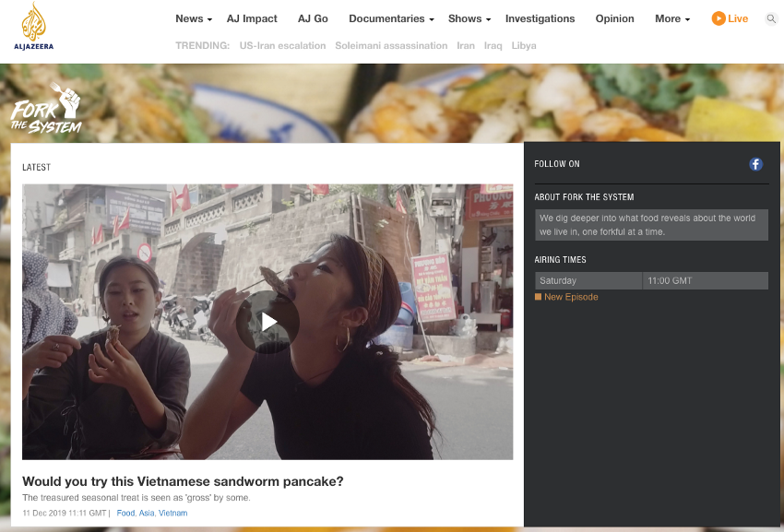Select Opinion in the navigation bar
The image size is (784, 532).
(x=614, y=18)
